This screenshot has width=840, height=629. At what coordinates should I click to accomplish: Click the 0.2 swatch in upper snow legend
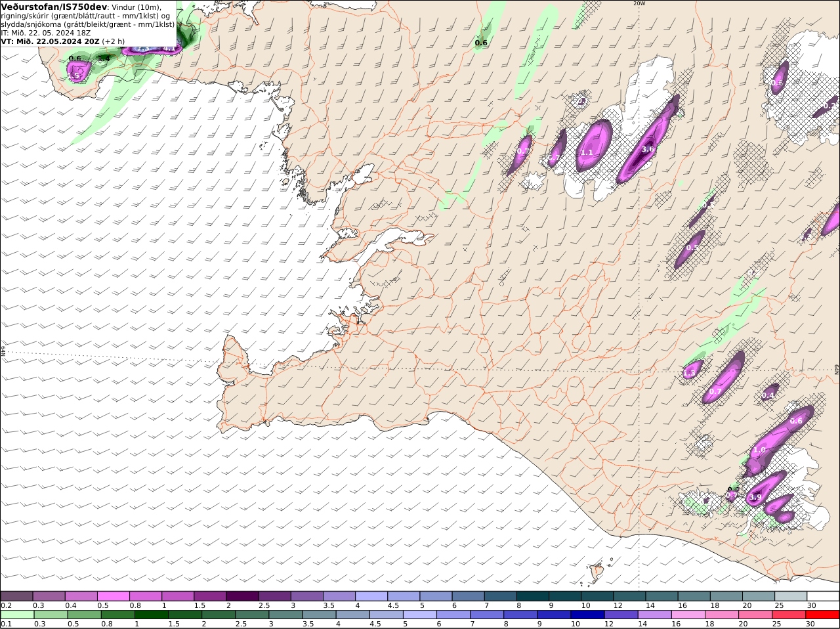(x=16, y=596)
